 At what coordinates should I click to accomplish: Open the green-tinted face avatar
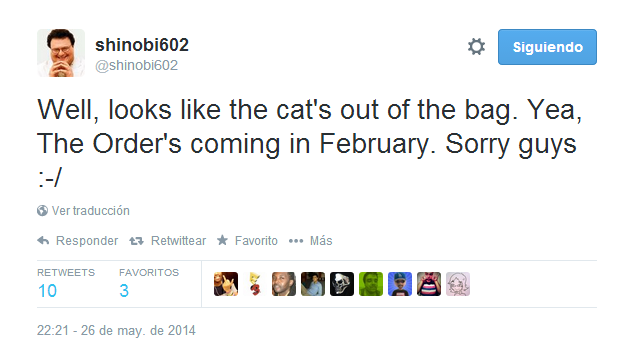pyautogui.click(x=371, y=284)
